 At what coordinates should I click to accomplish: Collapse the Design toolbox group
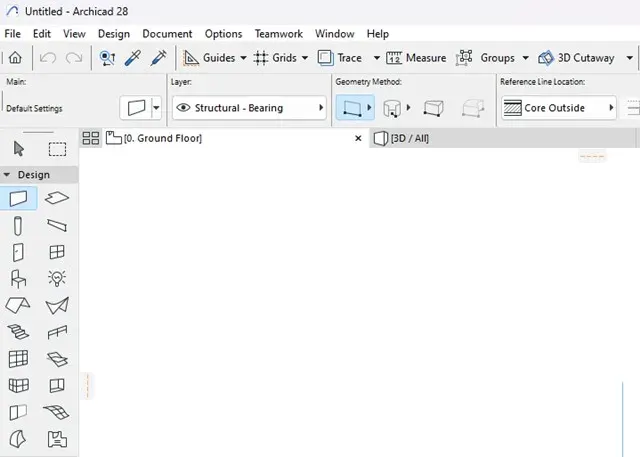[7, 175]
